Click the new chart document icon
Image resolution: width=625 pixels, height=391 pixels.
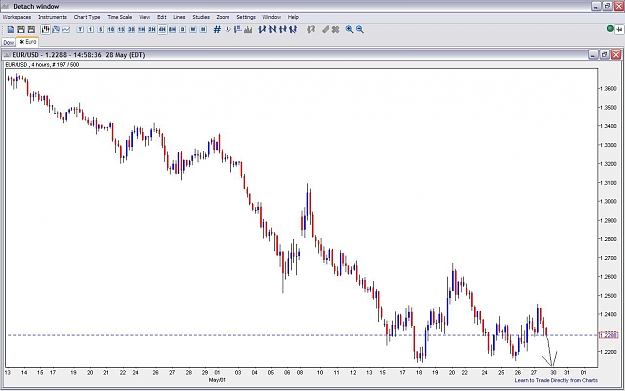click(x=11, y=29)
